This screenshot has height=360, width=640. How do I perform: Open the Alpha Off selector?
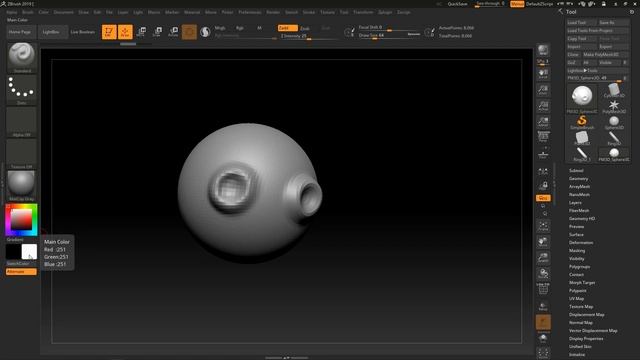point(22,122)
